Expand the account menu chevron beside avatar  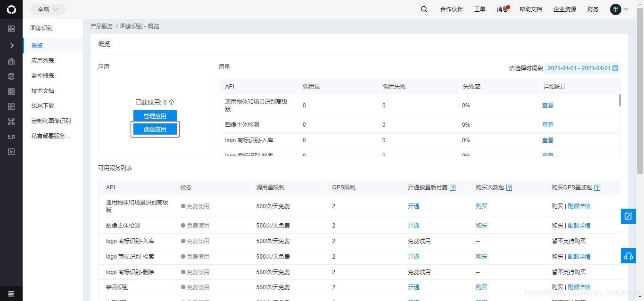(626, 9)
